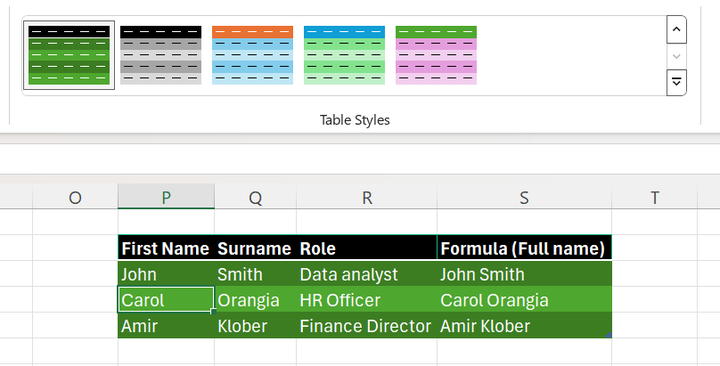
Task: Select the cell containing Carol
Action: tap(166, 299)
